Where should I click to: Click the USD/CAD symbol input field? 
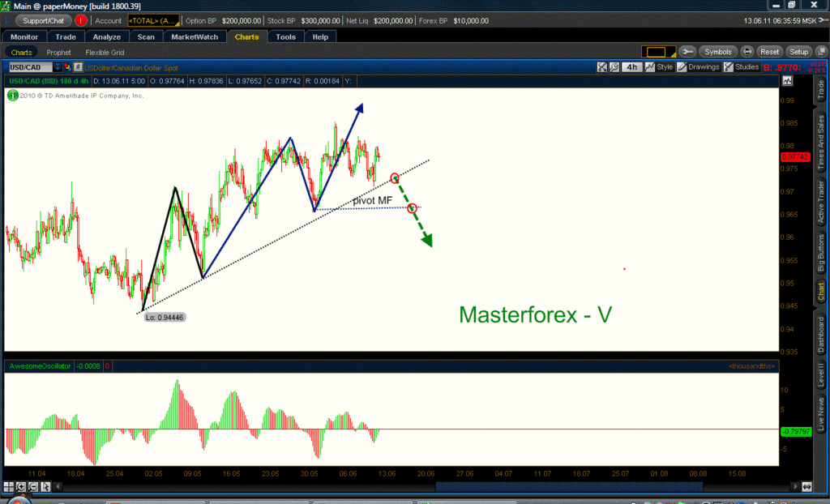point(30,67)
